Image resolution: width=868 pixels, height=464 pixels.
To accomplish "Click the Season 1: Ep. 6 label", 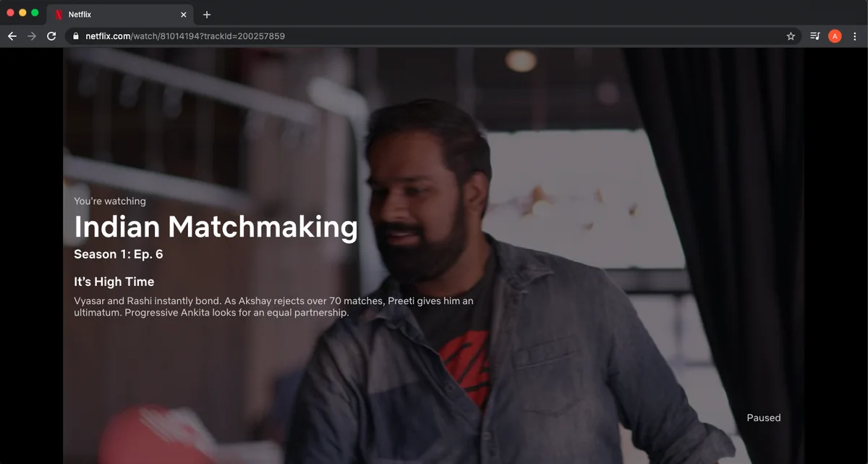I will [119, 255].
